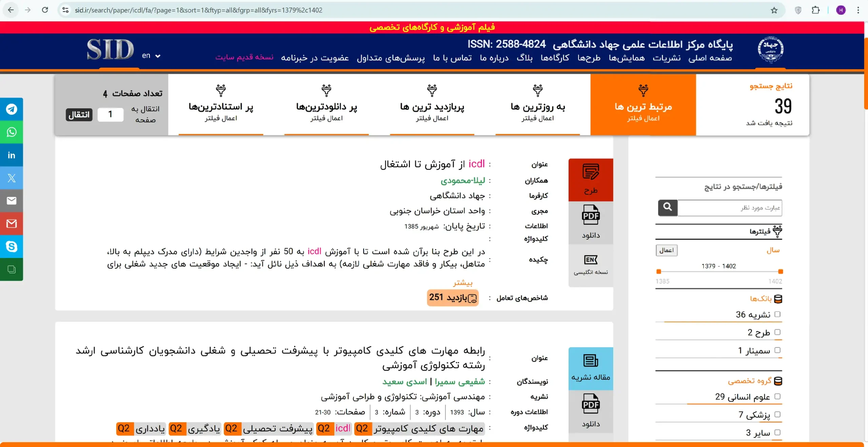868x447 pixels.
Task: Click the page number input field
Action: tap(110, 114)
